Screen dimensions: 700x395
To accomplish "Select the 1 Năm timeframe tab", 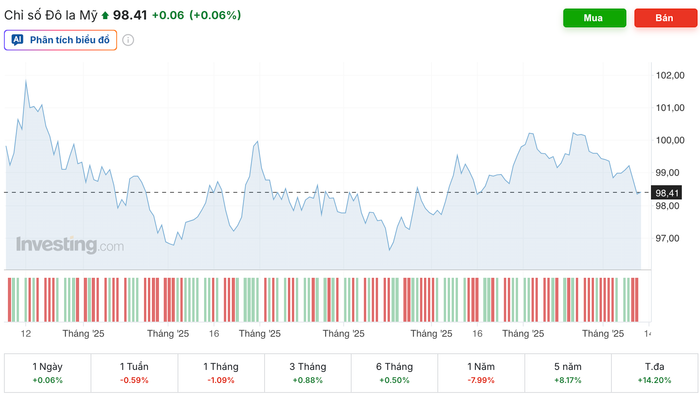I will [481, 373].
